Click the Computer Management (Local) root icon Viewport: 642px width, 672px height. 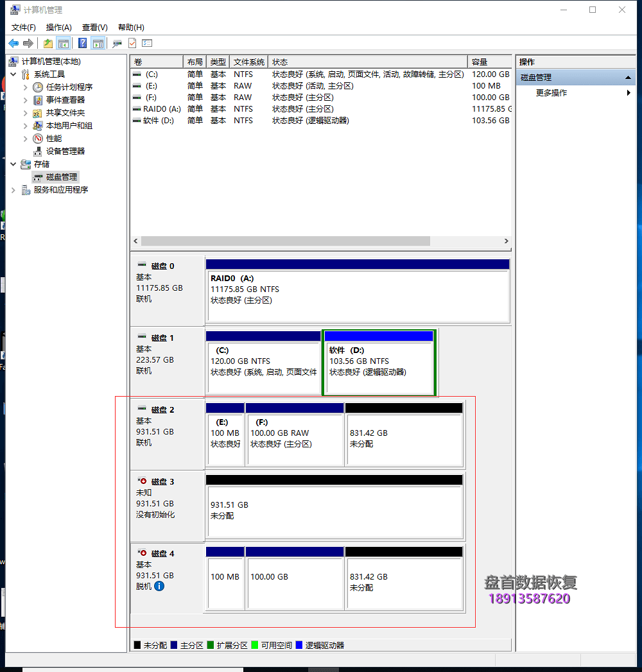pos(13,62)
